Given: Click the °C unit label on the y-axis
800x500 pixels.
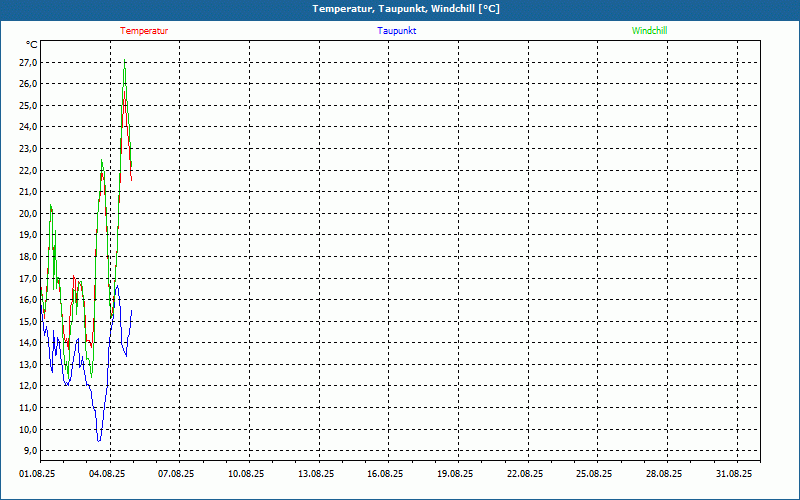Looking at the screenshot, I should pyautogui.click(x=32, y=45).
